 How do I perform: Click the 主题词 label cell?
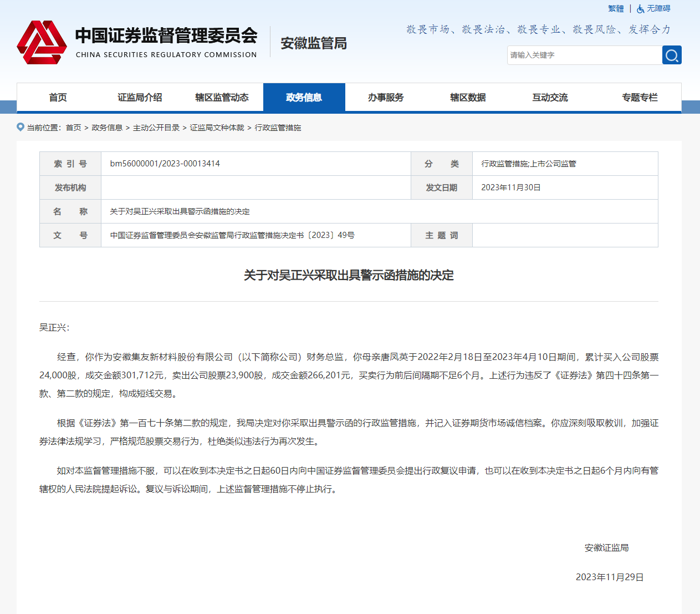(442, 235)
